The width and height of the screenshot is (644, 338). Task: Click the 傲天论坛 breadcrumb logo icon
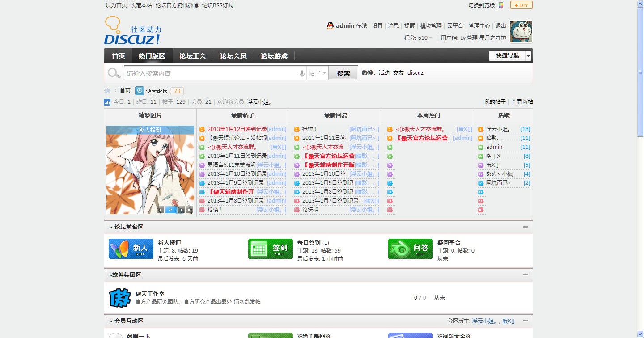(140, 90)
